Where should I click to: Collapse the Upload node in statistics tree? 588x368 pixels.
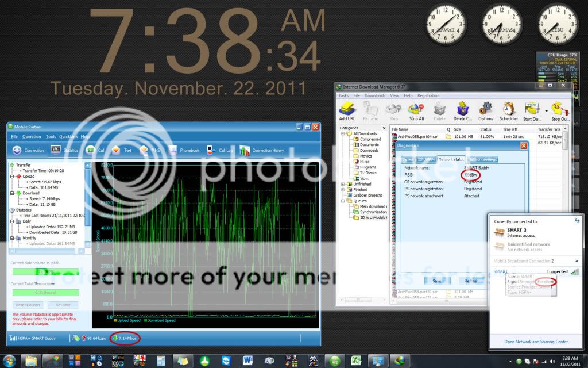pos(11,177)
